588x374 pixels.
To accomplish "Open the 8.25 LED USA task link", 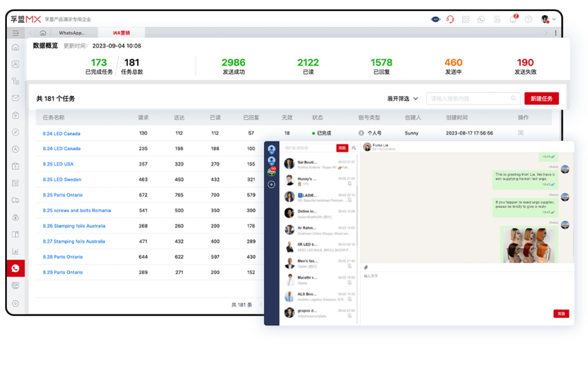I will tap(58, 164).
